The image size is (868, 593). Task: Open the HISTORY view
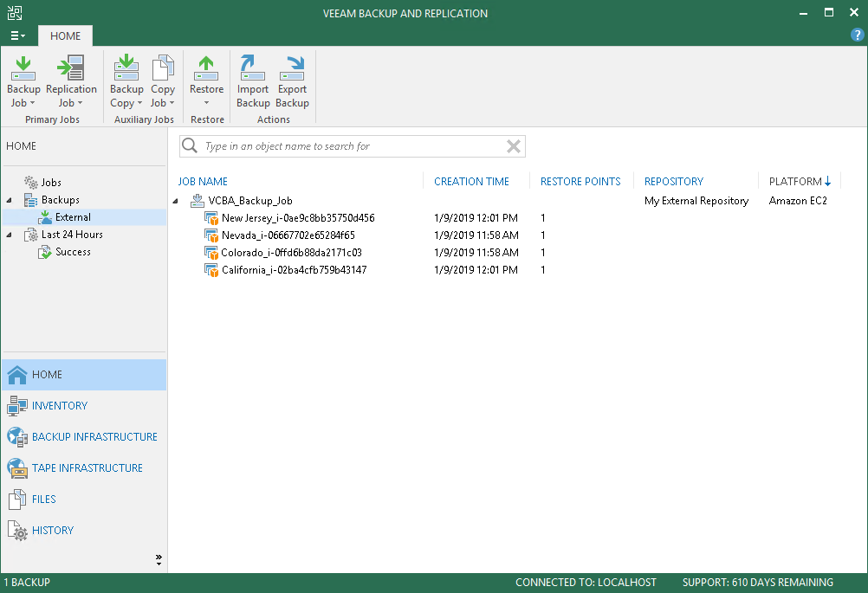(84, 531)
